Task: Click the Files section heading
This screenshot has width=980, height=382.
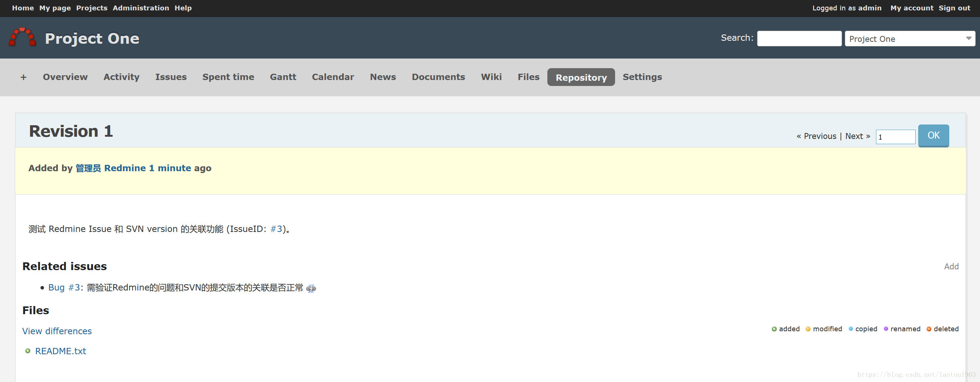Action: (36, 310)
